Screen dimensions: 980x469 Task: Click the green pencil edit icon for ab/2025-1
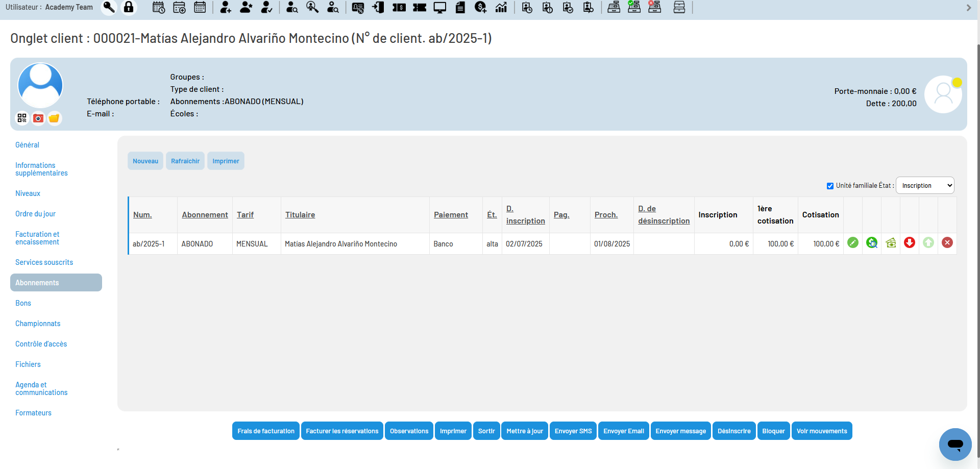pyautogui.click(x=853, y=243)
